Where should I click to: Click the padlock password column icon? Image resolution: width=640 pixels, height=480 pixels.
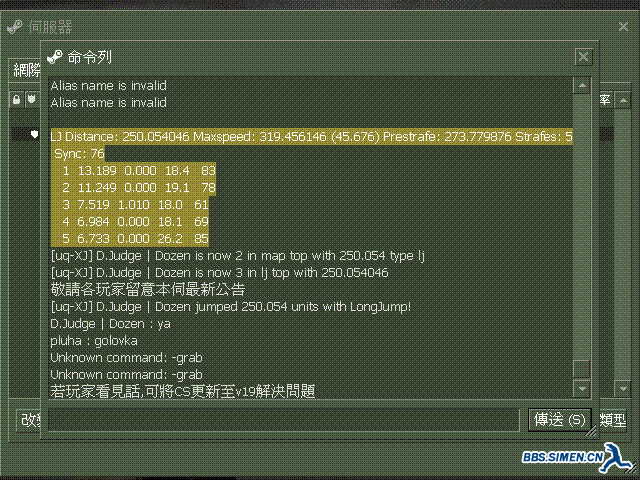[x=17, y=99]
